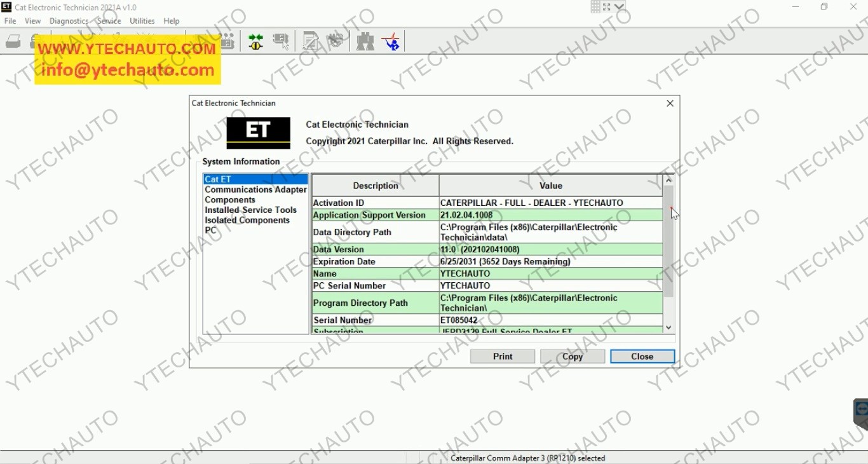Click the Data Version row label
The image size is (868, 464).
click(339, 249)
